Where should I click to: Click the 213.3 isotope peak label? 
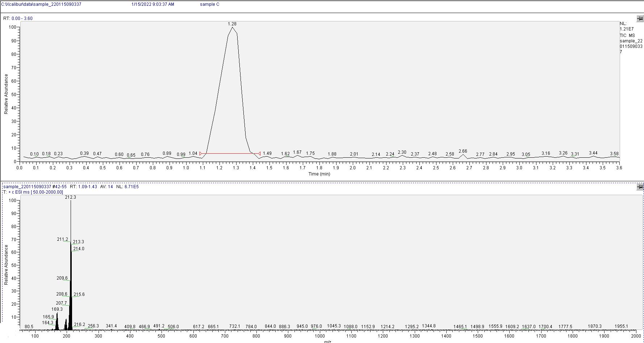pyautogui.click(x=78, y=242)
